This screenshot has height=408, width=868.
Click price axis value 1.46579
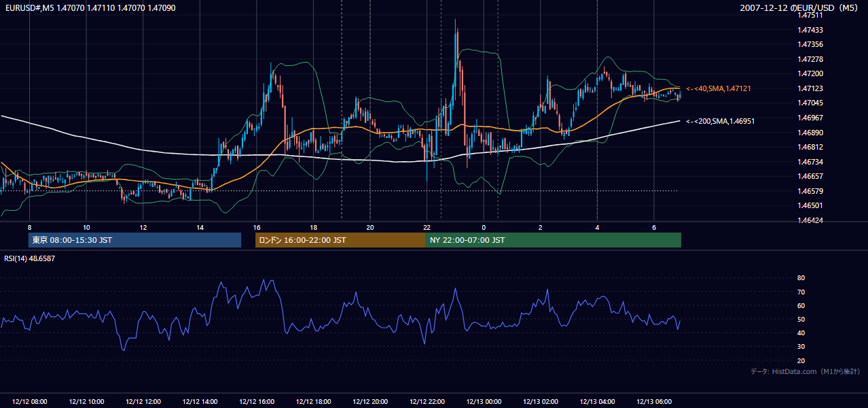[x=811, y=191]
